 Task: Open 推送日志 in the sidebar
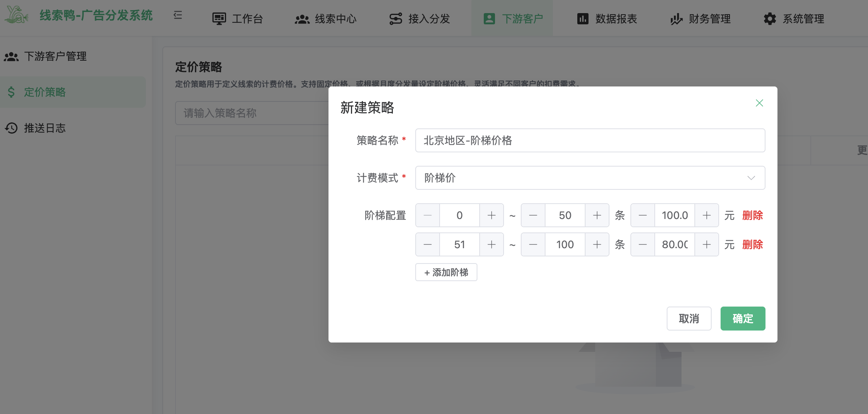tap(45, 128)
